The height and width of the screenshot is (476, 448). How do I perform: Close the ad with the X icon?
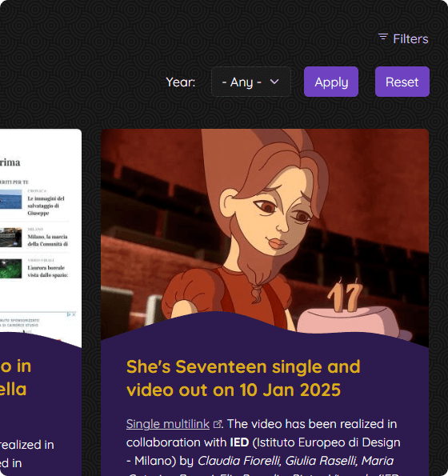[x=74, y=314]
